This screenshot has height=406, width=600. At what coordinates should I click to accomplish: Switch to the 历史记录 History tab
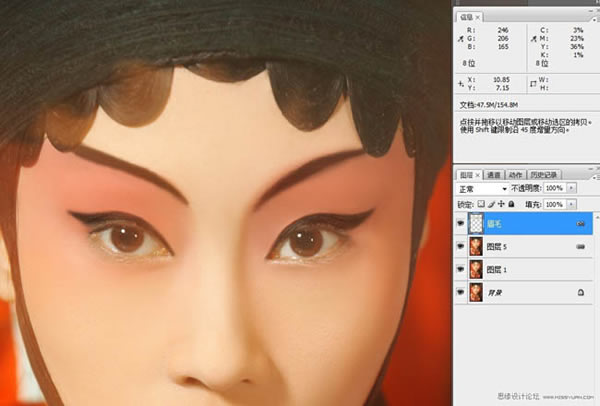544,175
